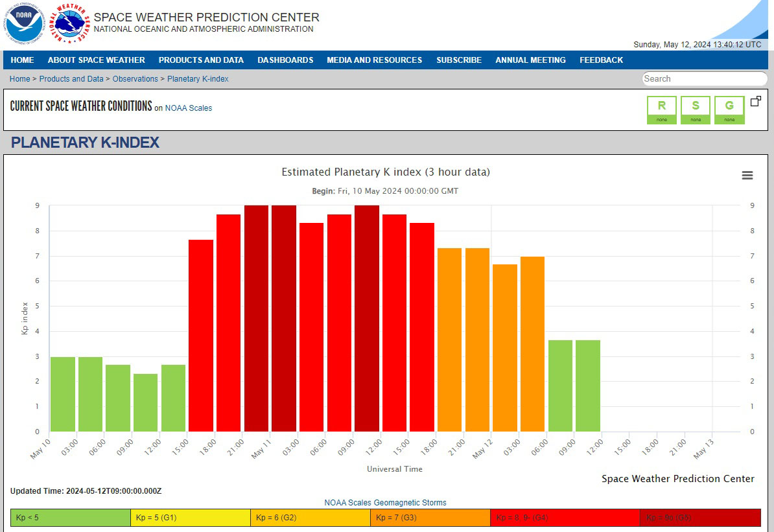
Task: Follow the Observations breadcrumb link
Action: tap(135, 79)
